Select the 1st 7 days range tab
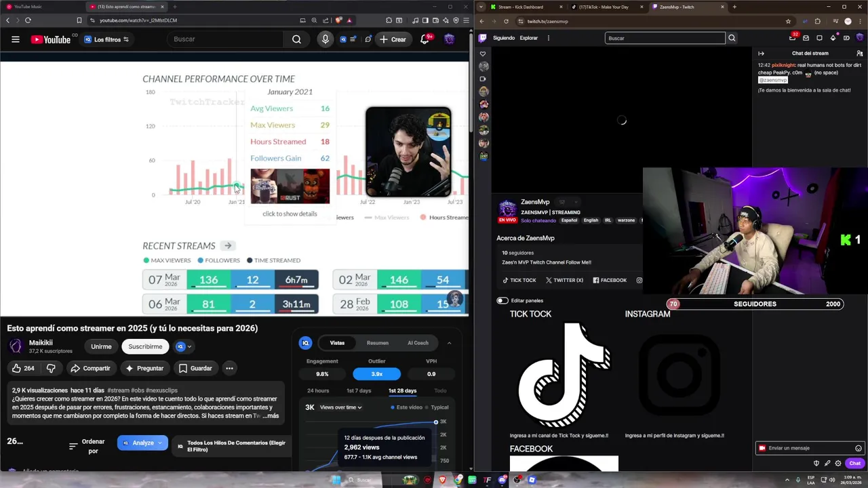The height and width of the screenshot is (488, 868). pos(359,390)
